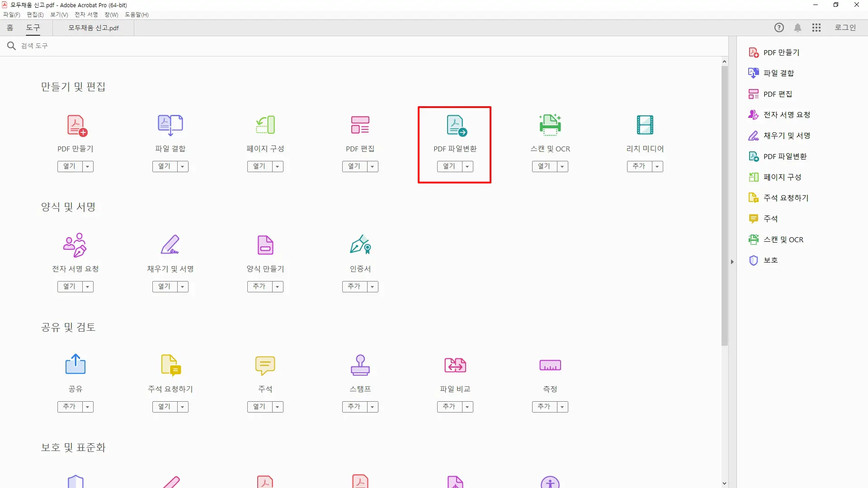The width and height of the screenshot is (868, 488).
Task: Expand dropdown arrow under 채우기 및 서명
Action: pos(183,287)
